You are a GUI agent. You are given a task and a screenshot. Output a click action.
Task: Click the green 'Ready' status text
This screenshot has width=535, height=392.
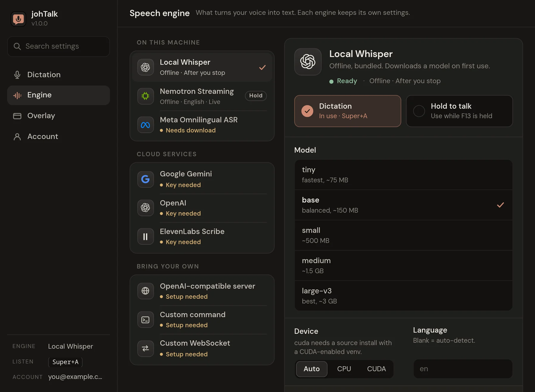(347, 81)
